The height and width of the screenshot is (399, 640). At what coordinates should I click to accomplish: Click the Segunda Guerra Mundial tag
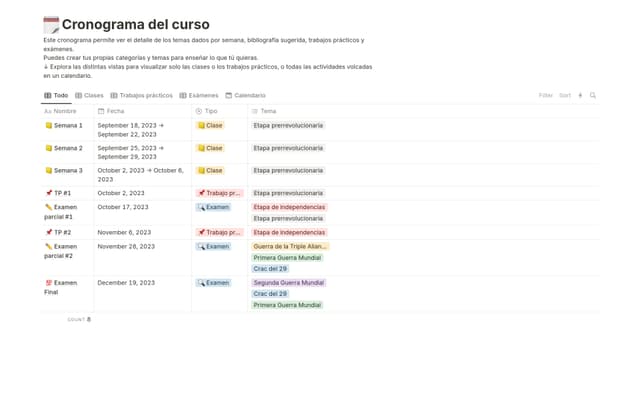pyautogui.click(x=289, y=283)
